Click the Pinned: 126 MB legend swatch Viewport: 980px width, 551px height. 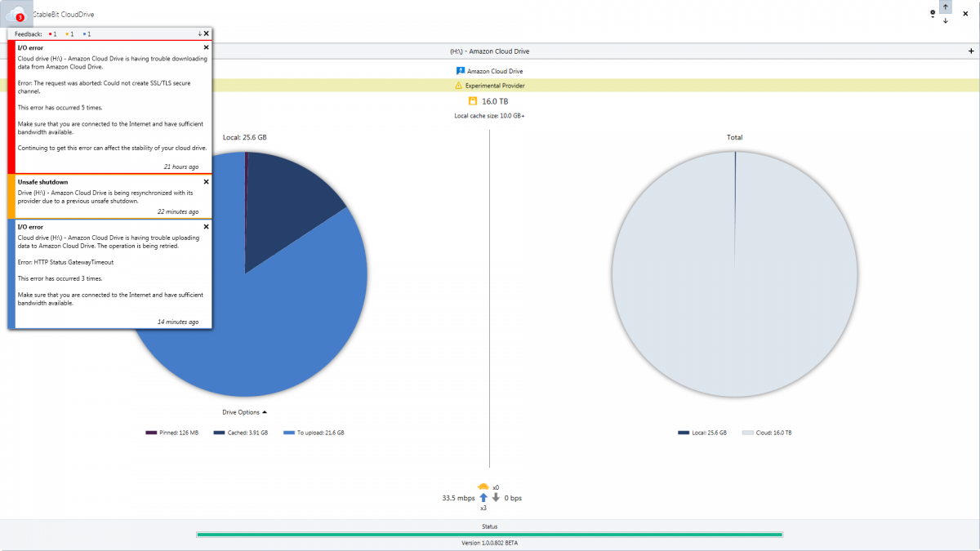point(151,433)
